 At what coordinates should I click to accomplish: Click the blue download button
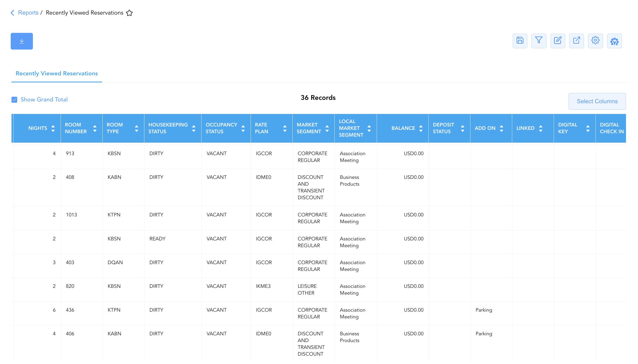click(x=22, y=41)
